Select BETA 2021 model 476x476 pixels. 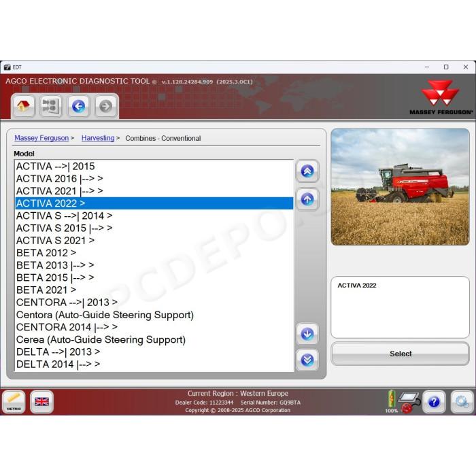click(154, 290)
